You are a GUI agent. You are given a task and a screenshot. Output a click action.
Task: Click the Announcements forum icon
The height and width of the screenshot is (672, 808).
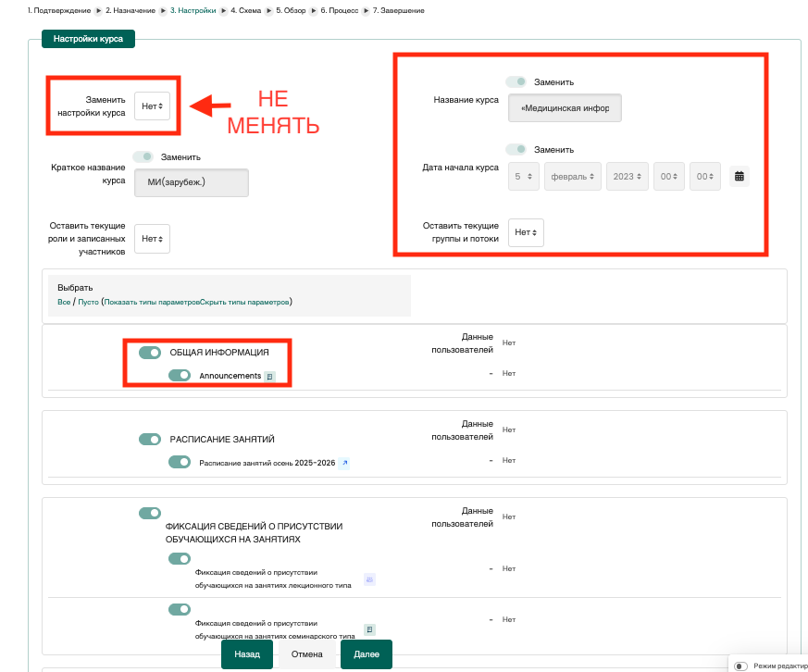tap(269, 376)
